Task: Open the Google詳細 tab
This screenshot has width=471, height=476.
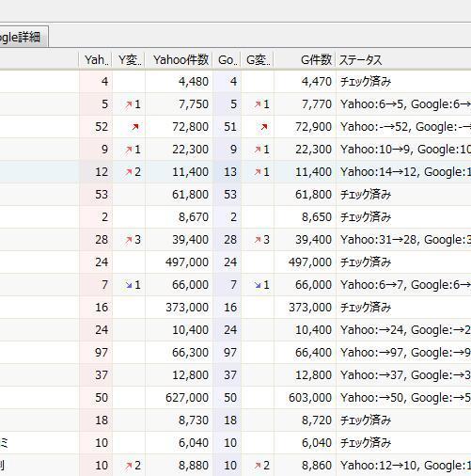Action: point(22,37)
